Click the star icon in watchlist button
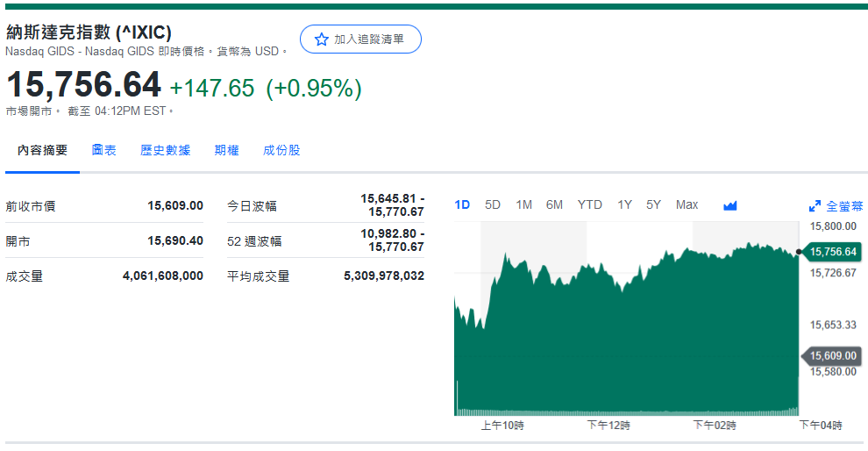The image size is (868, 451). pyautogui.click(x=321, y=39)
